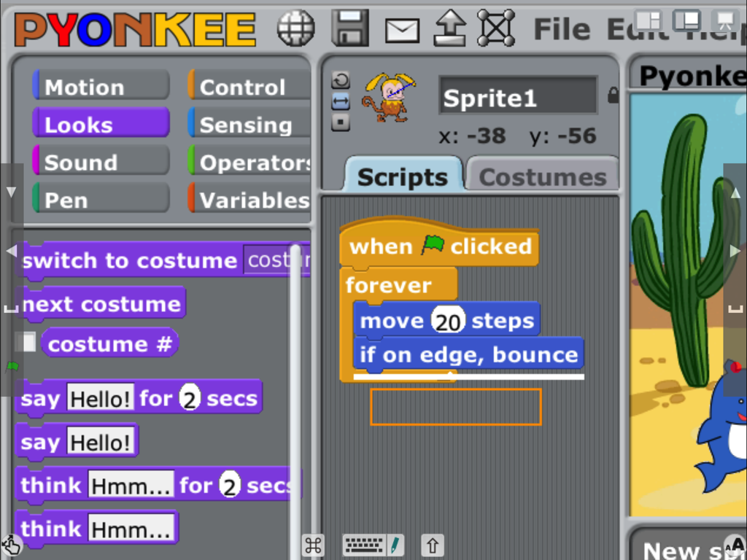Enable the costume # stage watcher checkbox
747x560 pixels.
[27, 343]
